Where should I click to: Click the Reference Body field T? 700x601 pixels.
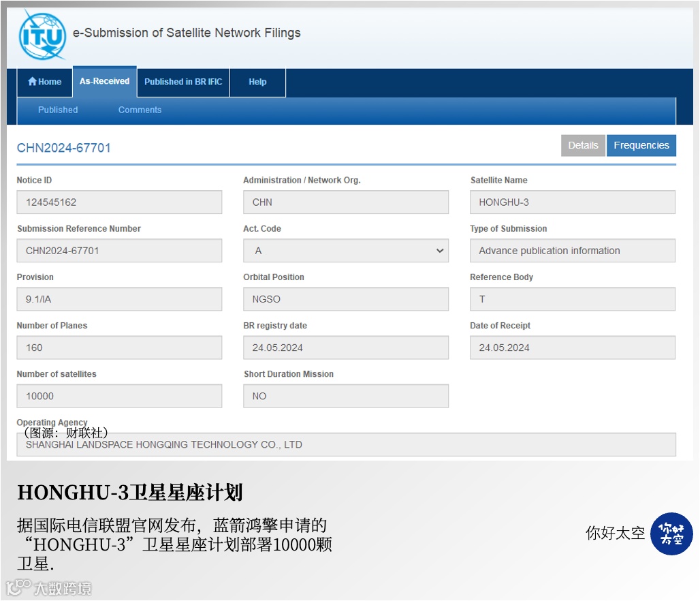(x=572, y=299)
